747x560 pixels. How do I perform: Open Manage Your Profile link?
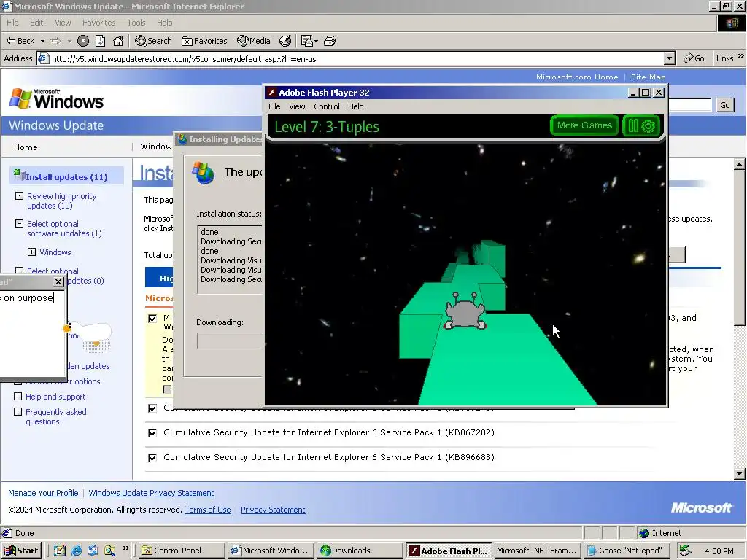[43, 493]
